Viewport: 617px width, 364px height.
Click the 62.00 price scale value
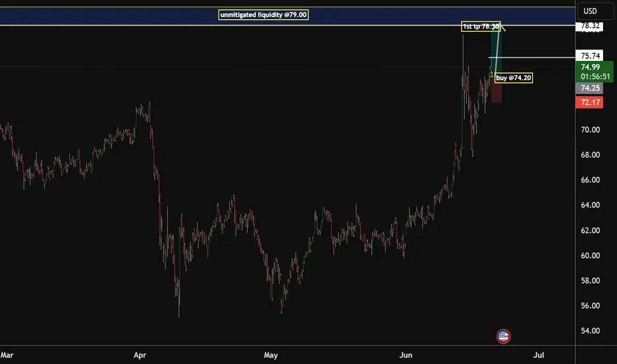pyautogui.click(x=591, y=230)
